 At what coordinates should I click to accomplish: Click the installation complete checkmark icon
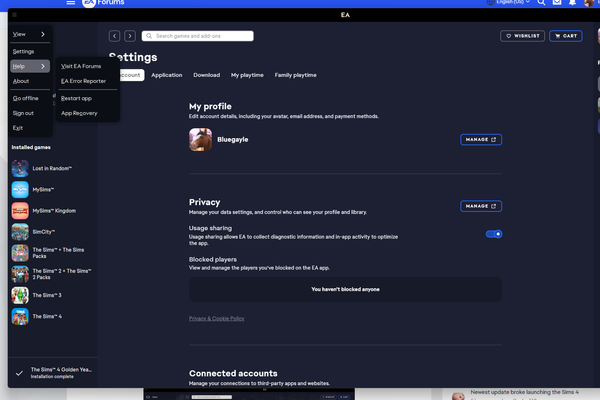(x=19, y=373)
